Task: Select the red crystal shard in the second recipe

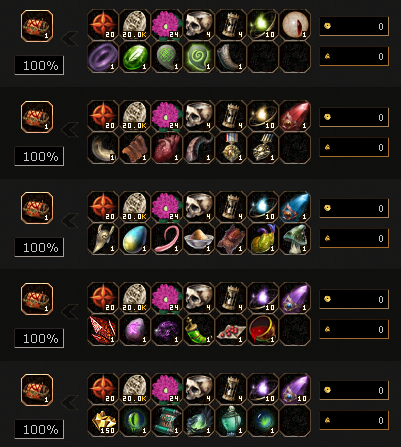Action: tap(295, 116)
